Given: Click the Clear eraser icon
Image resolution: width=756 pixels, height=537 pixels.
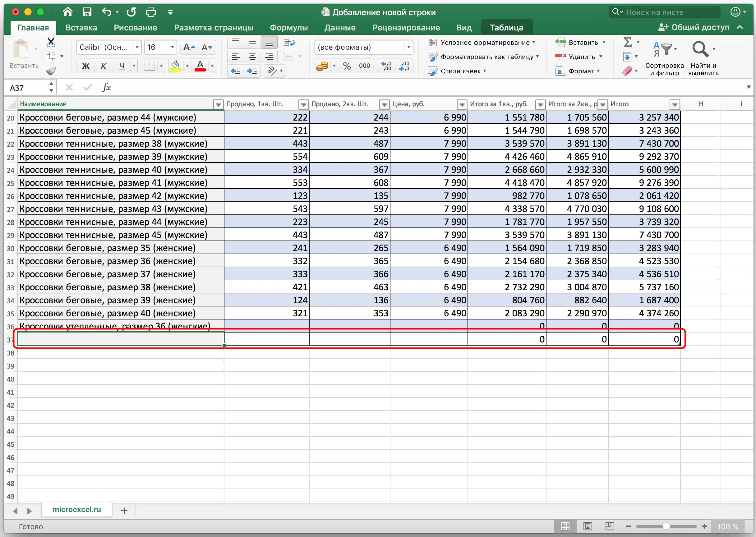Looking at the screenshot, I should pos(627,71).
